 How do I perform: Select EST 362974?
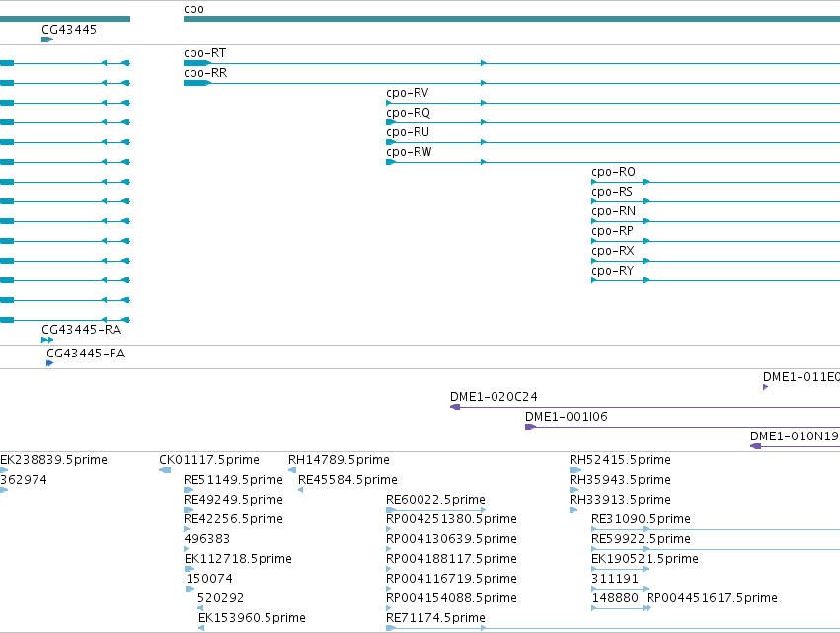pos(24,480)
